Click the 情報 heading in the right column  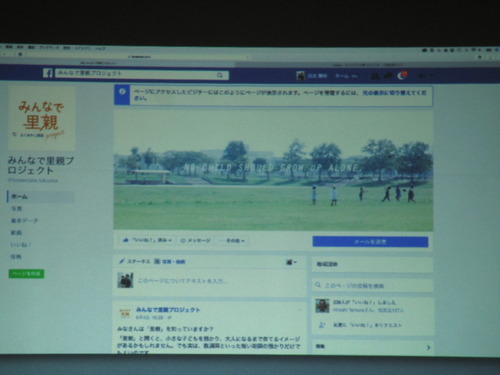pyautogui.click(x=320, y=347)
